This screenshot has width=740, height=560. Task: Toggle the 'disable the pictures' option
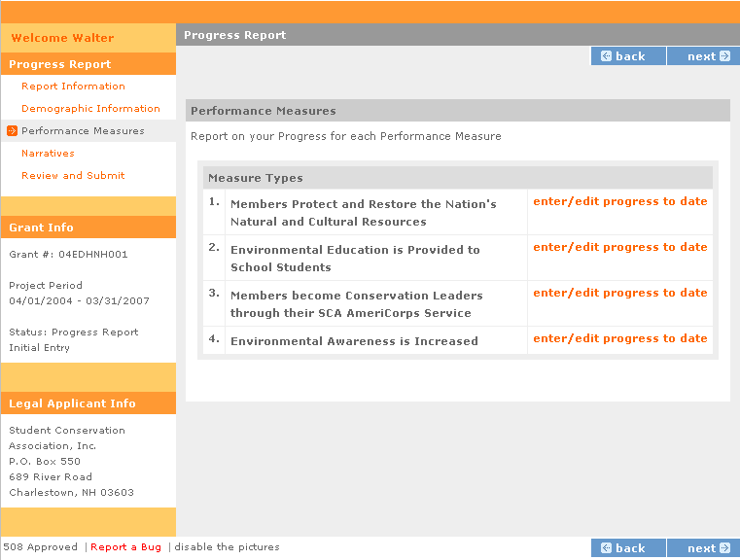pos(227,547)
